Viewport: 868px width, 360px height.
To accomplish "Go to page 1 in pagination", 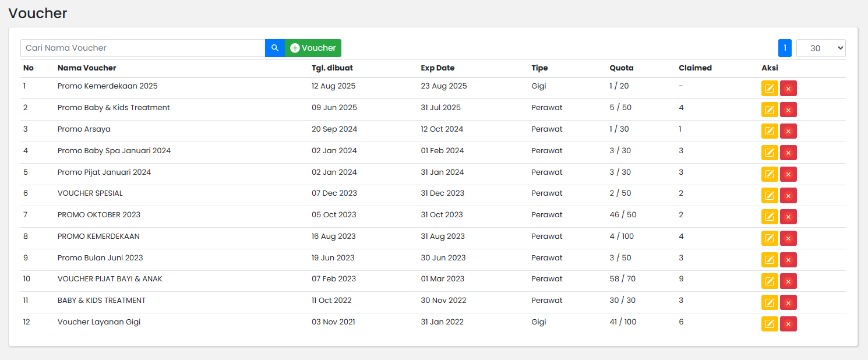I will (785, 48).
